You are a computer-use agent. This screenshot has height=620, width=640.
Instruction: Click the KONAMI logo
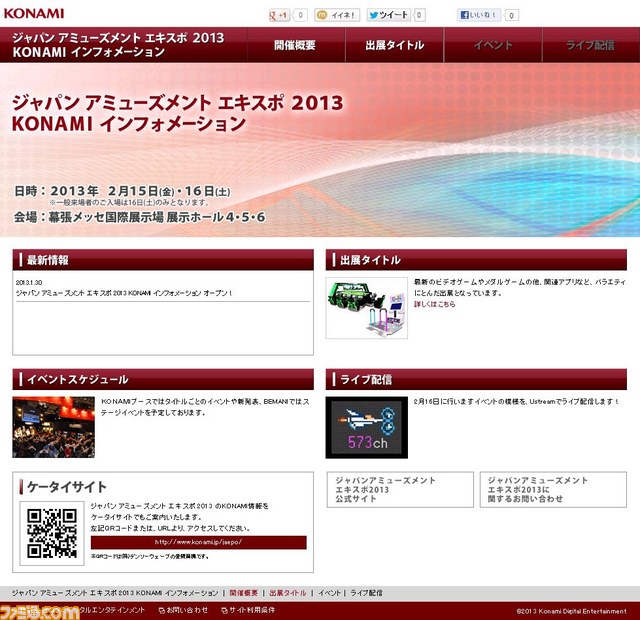[34, 13]
